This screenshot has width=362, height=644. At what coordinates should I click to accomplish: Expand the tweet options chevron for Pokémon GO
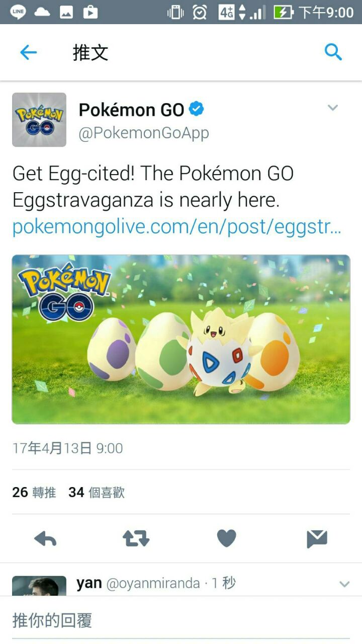pyautogui.click(x=333, y=108)
